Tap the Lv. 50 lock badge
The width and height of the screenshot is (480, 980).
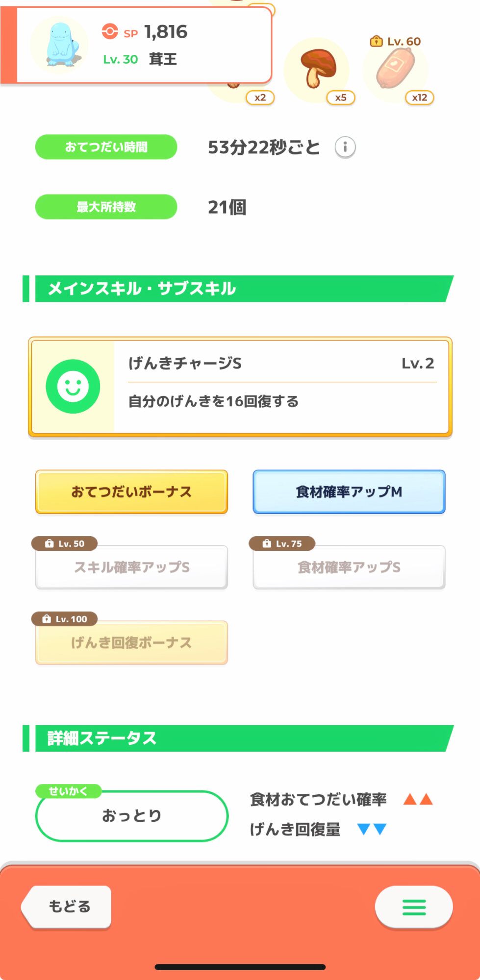pyautogui.click(x=65, y=543)
